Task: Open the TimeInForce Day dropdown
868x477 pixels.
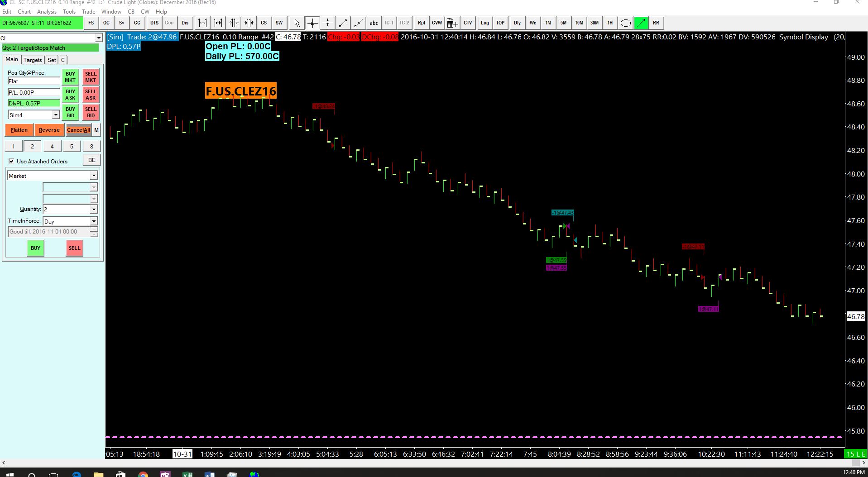Action: point(94,221)
